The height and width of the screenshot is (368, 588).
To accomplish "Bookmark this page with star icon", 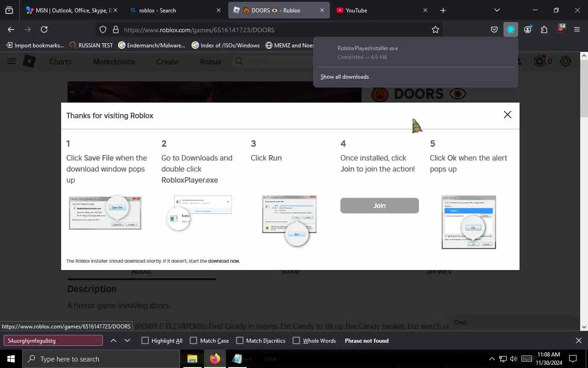I will (x=435, y=29).
